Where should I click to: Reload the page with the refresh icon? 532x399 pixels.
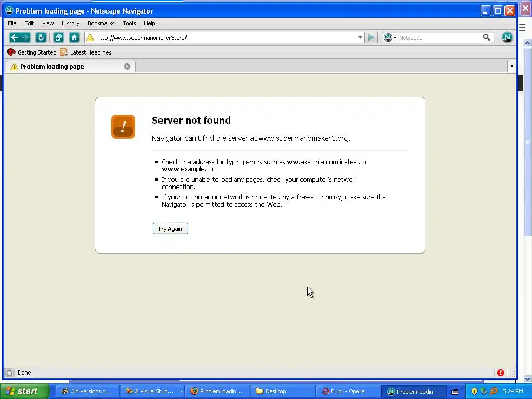(41, 37)
